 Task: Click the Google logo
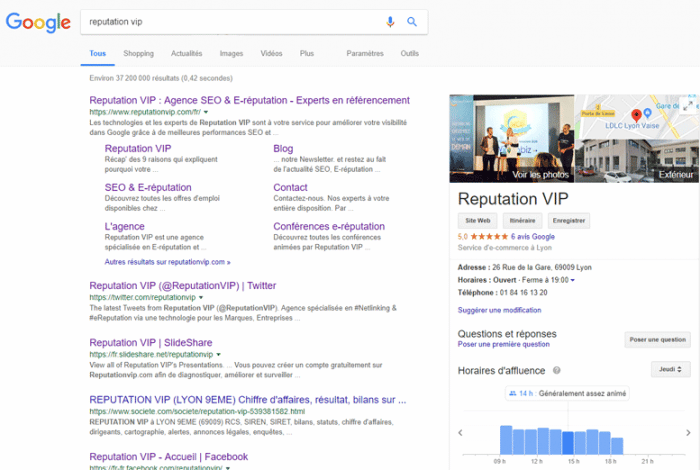38,22
